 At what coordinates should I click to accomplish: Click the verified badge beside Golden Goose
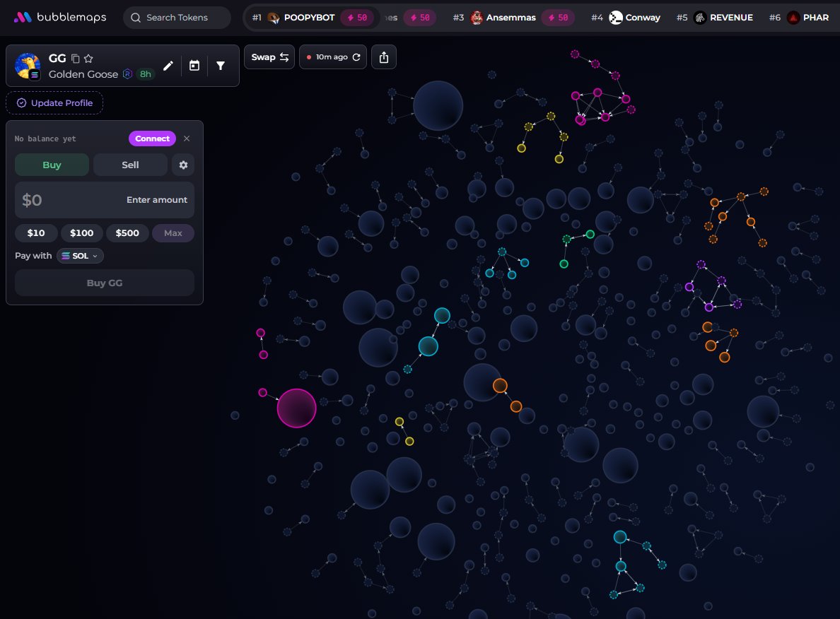127,74
